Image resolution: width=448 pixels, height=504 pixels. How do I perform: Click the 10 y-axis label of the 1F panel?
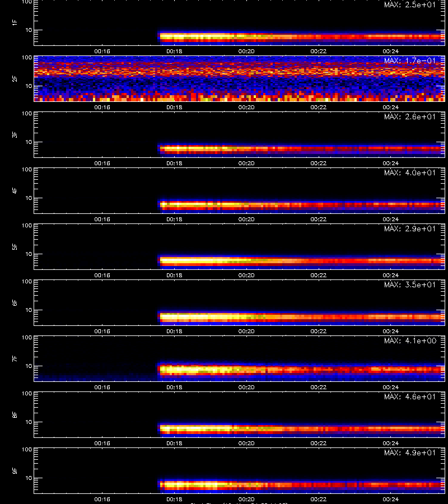(29, 30)
